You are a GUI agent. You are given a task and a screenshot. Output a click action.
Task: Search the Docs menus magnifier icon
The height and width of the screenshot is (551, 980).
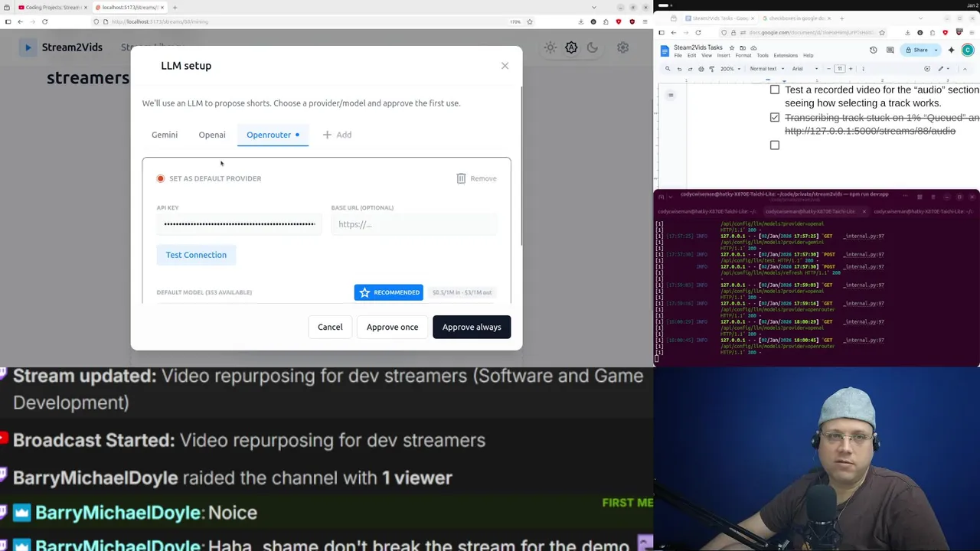coord(668,69)
